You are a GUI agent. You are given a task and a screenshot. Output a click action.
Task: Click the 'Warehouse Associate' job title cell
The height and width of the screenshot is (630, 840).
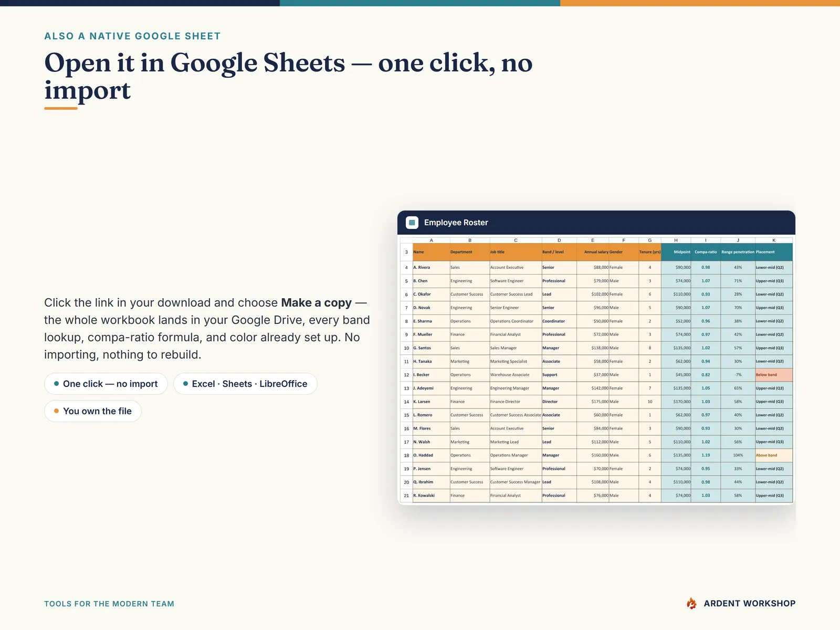(516, 375)
